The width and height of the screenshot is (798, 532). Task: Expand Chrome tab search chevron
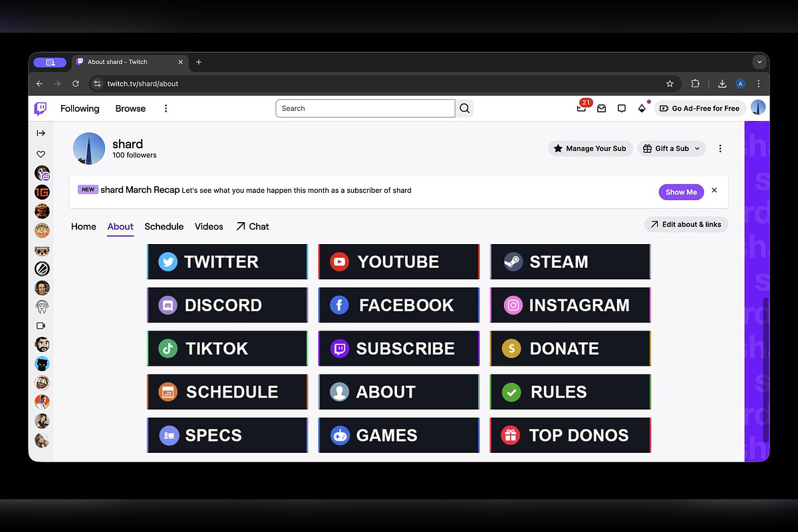click(759, 62)
